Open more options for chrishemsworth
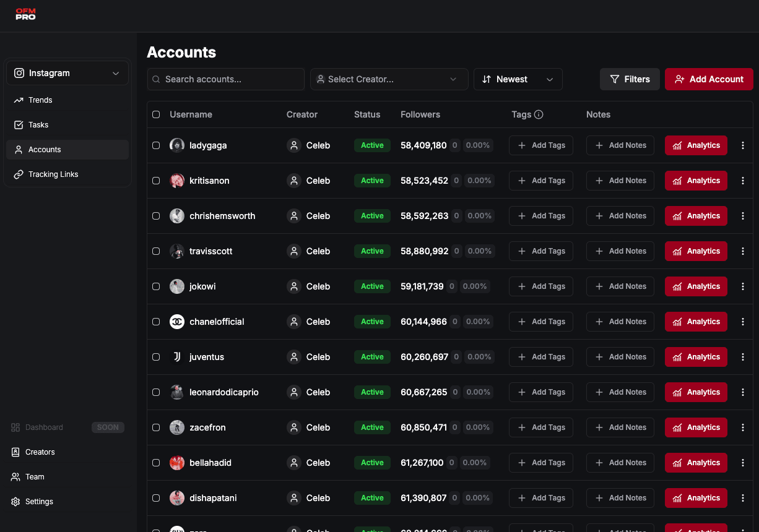This screenshot has width=759, height=532. 743,216
